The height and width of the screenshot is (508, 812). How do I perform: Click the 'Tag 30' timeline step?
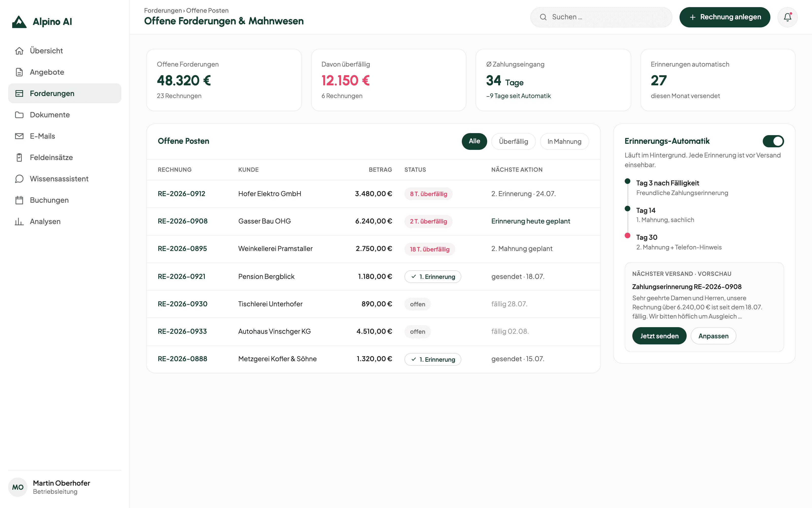click(x=647, y=237)
